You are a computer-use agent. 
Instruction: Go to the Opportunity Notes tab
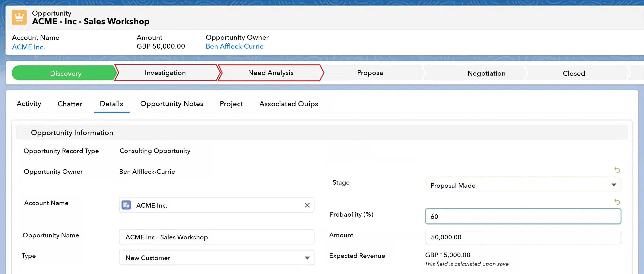coord(172,104)
